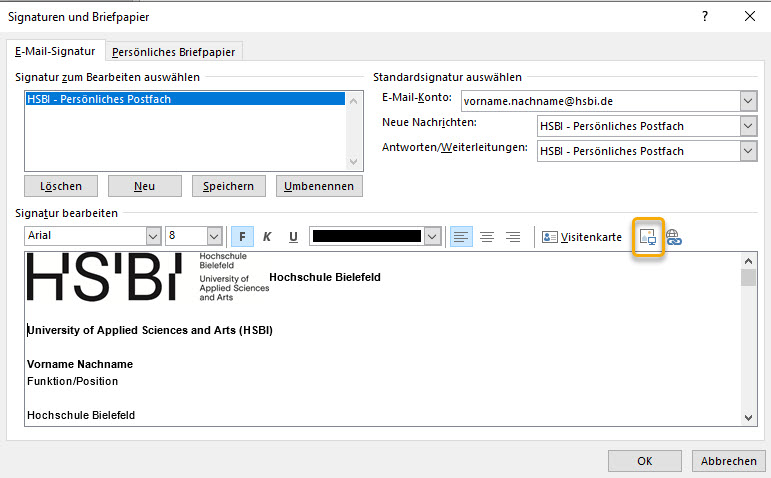Image resolution: width=771 pixels, height=478 pixels.
Task: Open the font color dropdown arrow
Action: (432, 237)
